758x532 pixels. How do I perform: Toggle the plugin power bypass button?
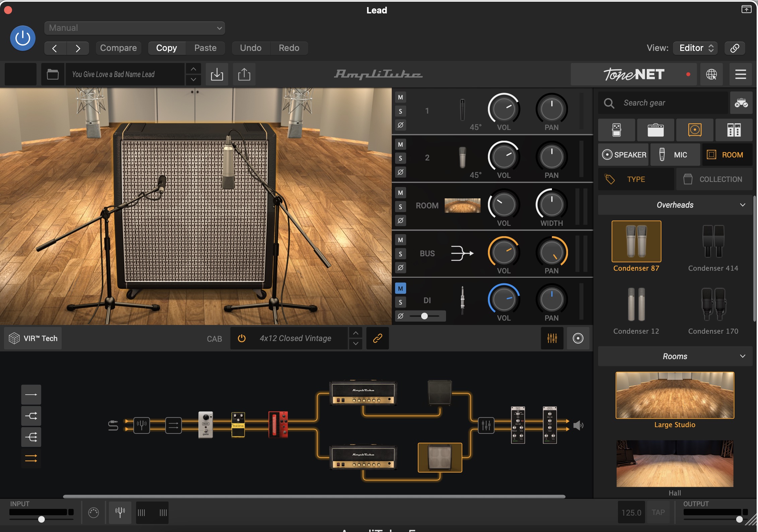(x=23, y=38)
